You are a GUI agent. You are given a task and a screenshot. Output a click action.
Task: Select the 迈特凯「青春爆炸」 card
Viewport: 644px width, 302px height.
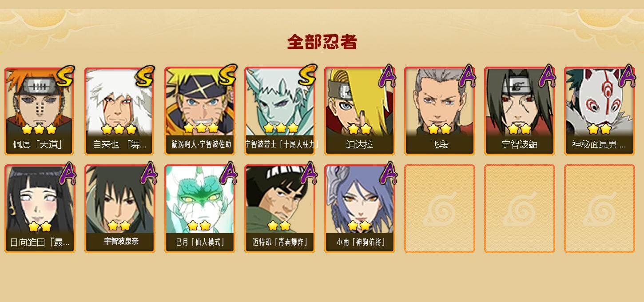pos(280,209)
